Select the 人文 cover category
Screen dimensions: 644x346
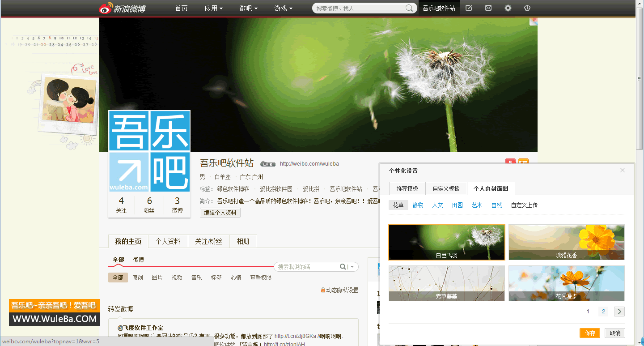(437, 205)
